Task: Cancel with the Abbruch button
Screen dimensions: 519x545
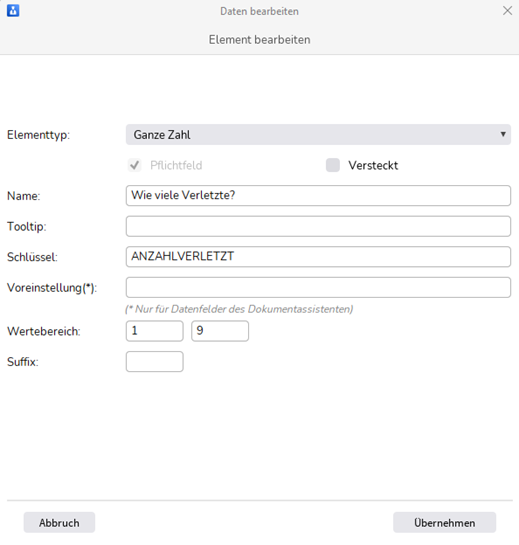Action: tap(59, 522)
